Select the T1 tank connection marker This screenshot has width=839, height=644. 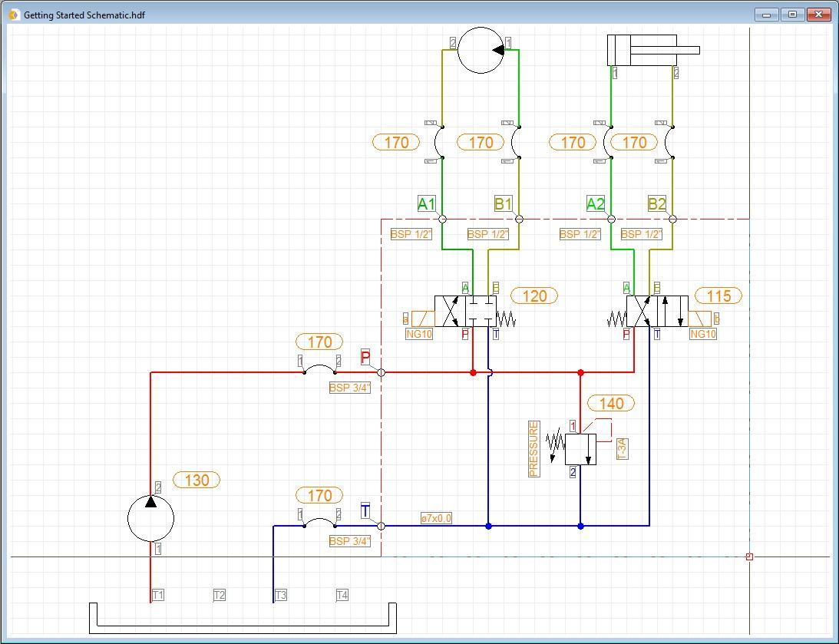point(157,594)
